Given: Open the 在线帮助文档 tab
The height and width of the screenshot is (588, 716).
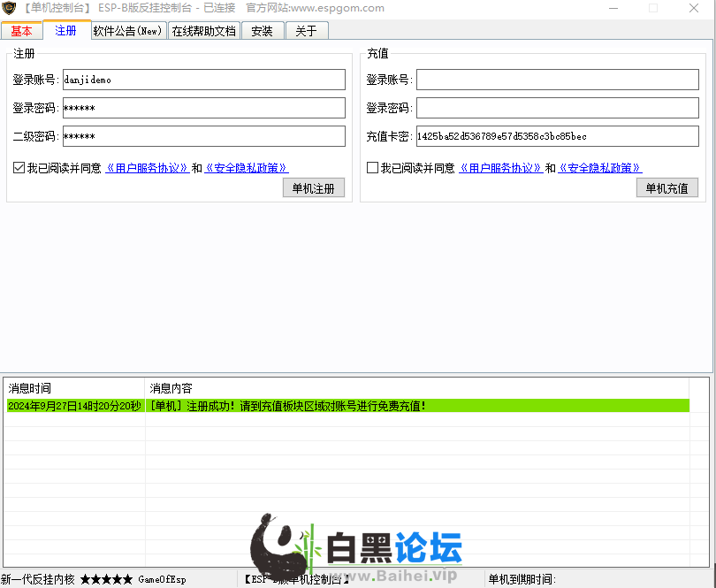Looking at the screenshot, I should [203, 31].
